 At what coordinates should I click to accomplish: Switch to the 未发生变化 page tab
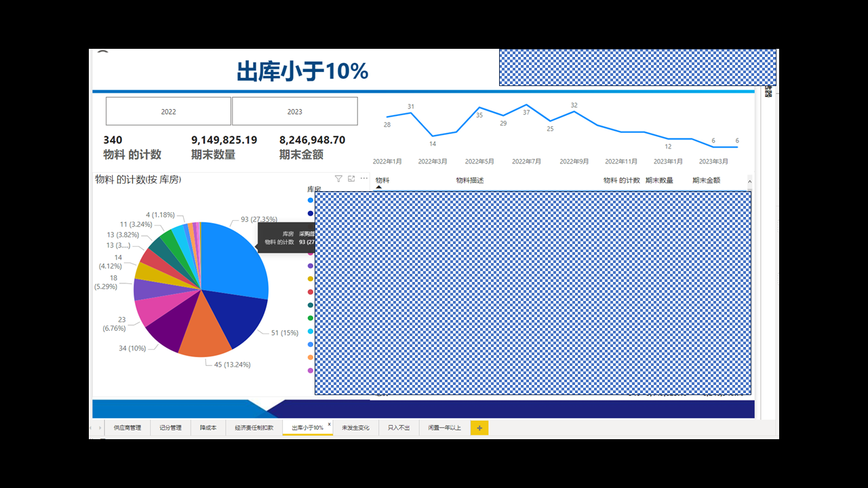pyautogui.click(x=355, y=428)
